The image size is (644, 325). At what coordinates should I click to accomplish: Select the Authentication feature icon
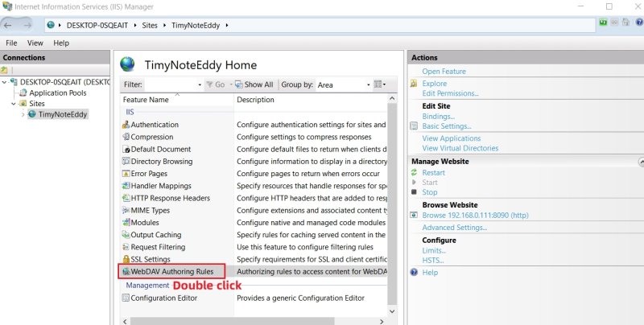[126, 125]
